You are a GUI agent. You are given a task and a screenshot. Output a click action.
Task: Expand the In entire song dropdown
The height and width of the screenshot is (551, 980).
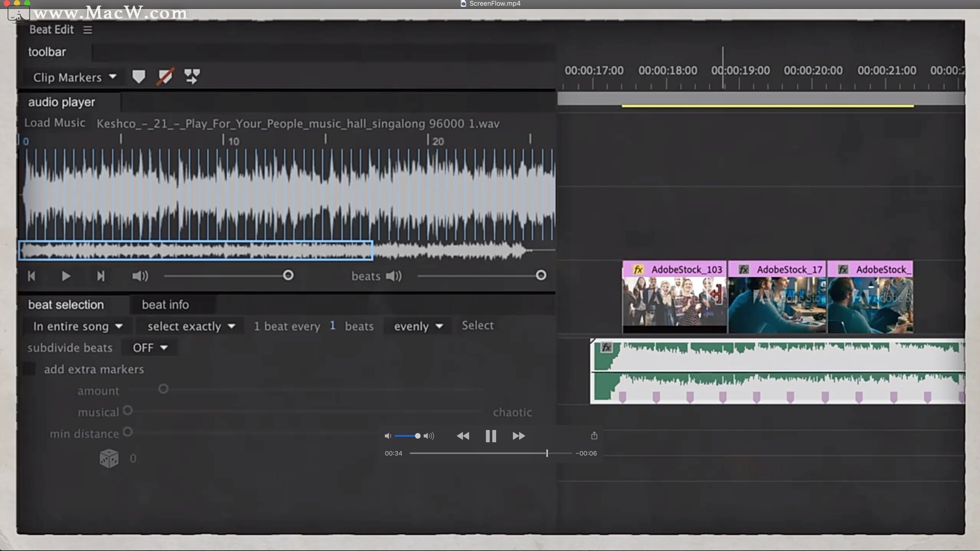(78, 326)
